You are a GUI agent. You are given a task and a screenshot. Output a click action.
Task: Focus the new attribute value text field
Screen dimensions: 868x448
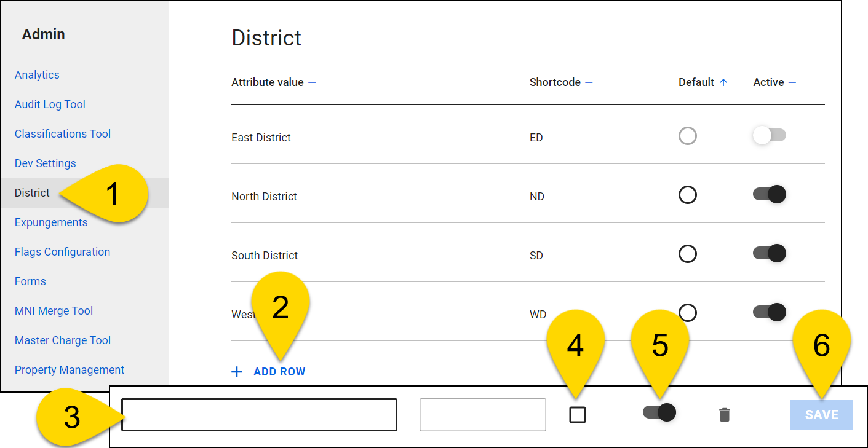coord(259,415)
